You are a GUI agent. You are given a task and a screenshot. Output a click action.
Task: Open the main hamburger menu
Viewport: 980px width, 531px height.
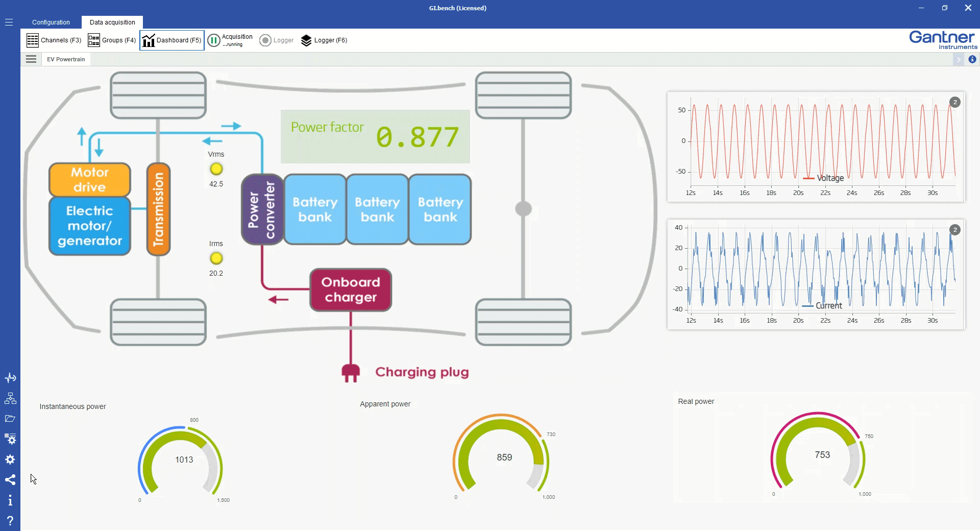pyautogui.click(x=9, y=22)
